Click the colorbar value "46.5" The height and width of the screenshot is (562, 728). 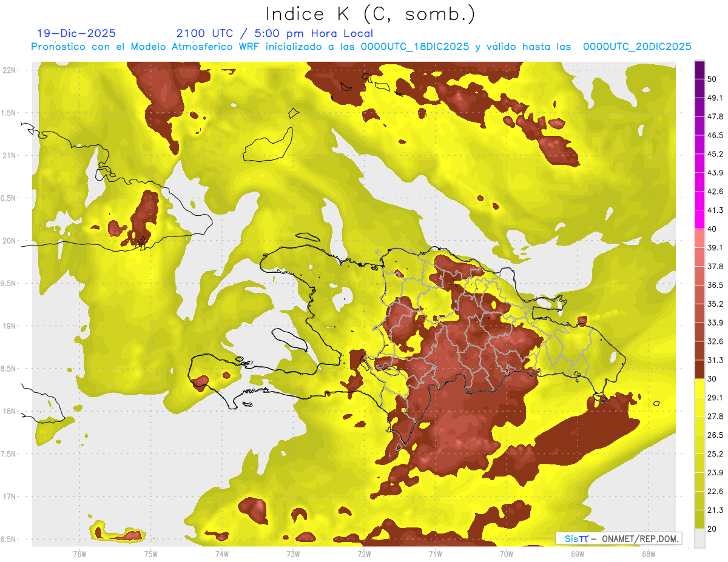click(715, 135)
